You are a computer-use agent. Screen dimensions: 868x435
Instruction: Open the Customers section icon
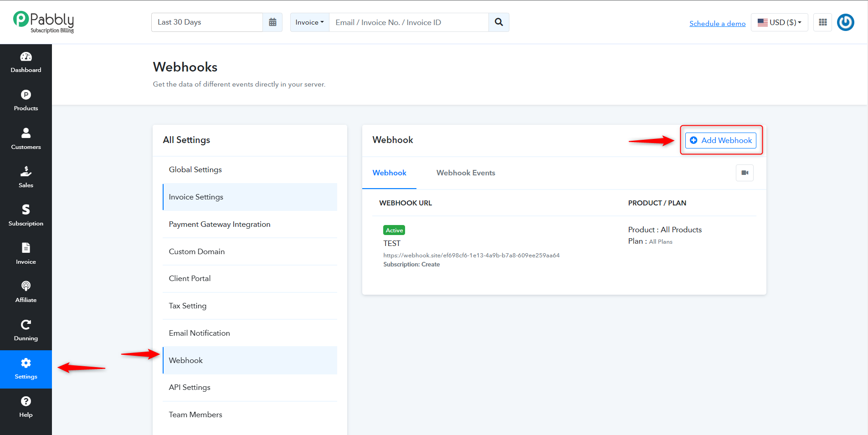[x=26, y=133]
